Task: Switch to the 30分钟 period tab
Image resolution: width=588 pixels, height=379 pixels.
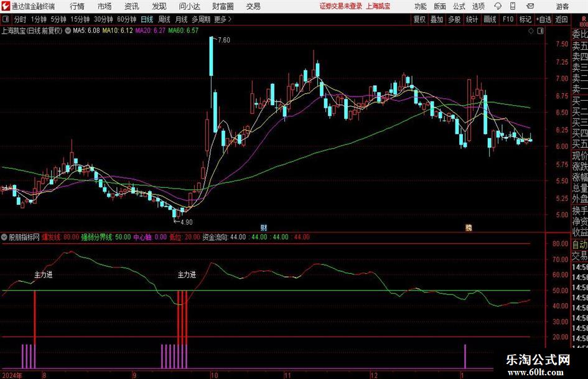Action: click(103, 19)
